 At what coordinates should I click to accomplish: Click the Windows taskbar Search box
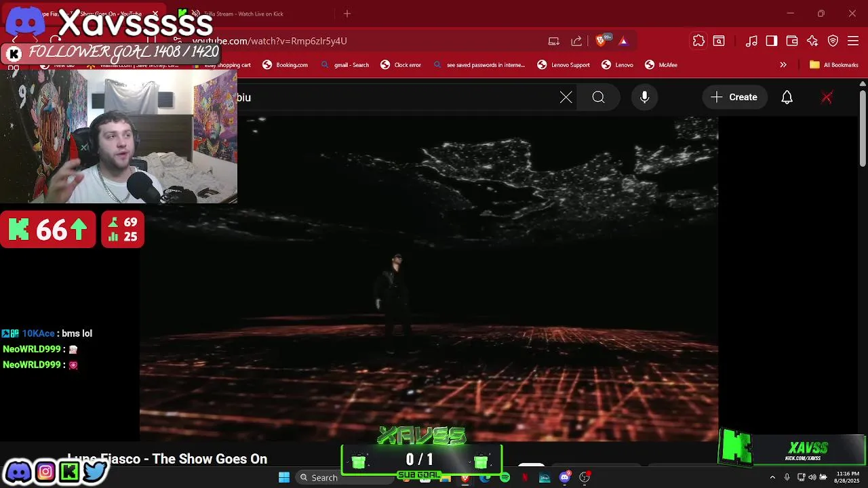(343, 478)
